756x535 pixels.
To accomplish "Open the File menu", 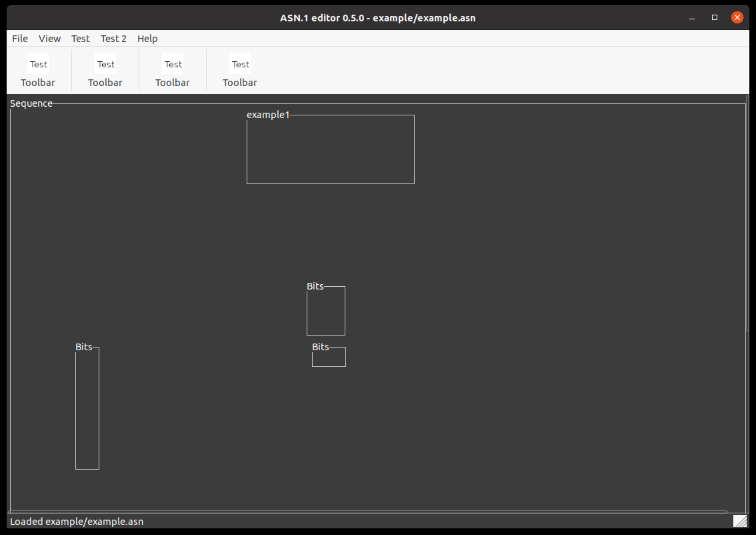I will [x=19, y=38].
